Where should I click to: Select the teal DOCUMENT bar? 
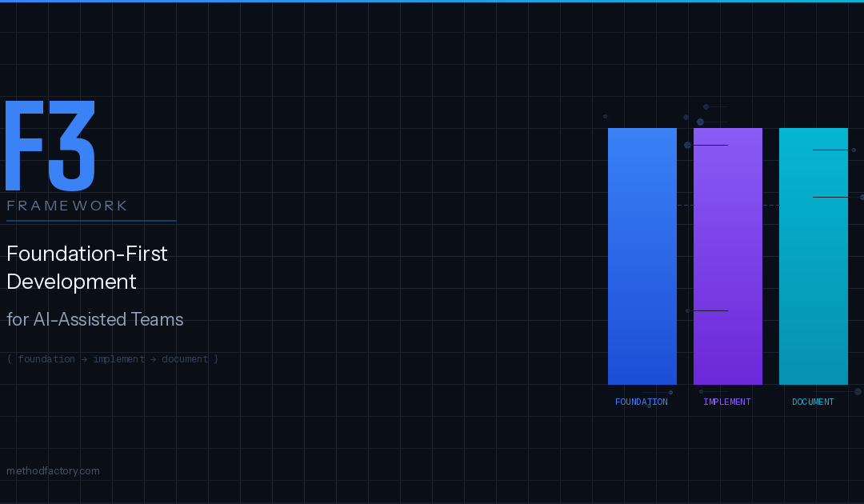coord(813,256)
